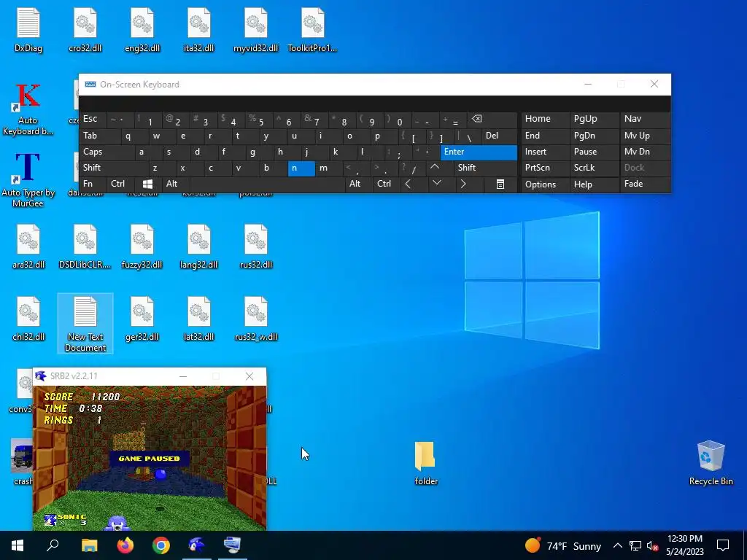Select the ToolkitPro1 file icon

coord(312,29)
